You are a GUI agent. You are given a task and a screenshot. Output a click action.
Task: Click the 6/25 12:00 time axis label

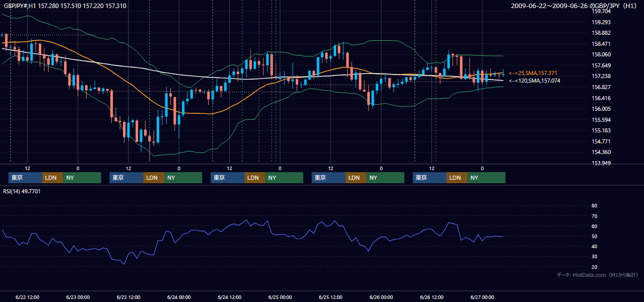tap(331, 297)
